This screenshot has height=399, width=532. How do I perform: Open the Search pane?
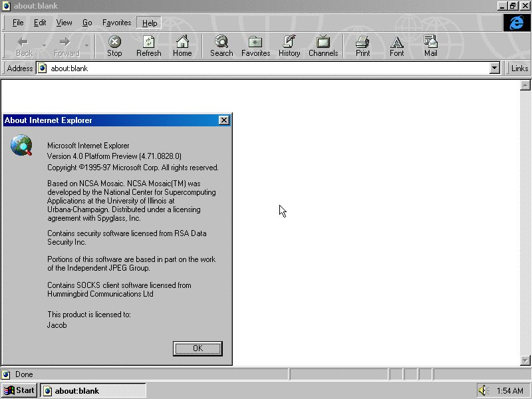pos(221,46)
